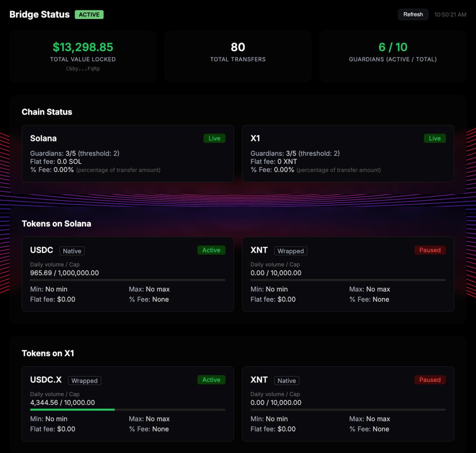The image size is (476, 453).
Task: Click 'Flat fee: 0 XNT' text
Action: [274, 161]
